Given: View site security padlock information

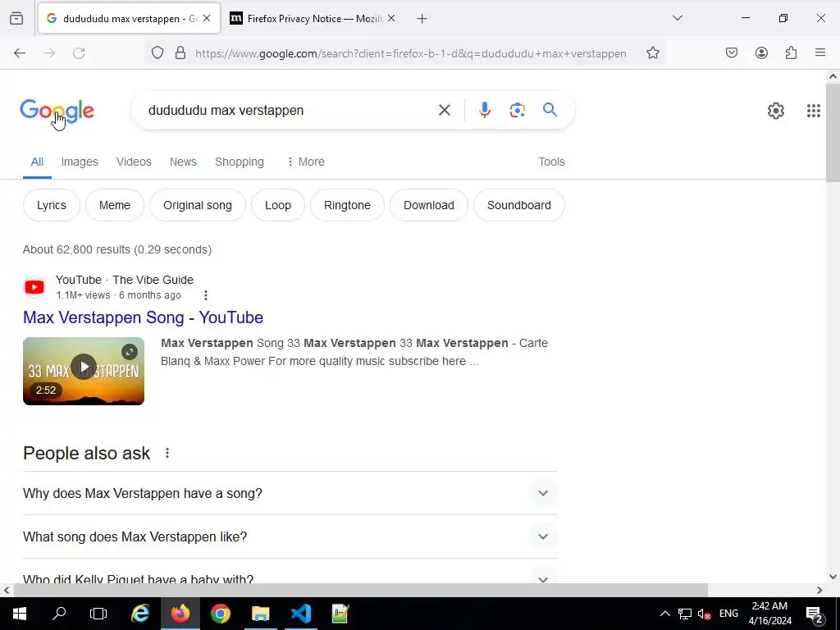Looking at the screenshot, I should tap(180, 53).
